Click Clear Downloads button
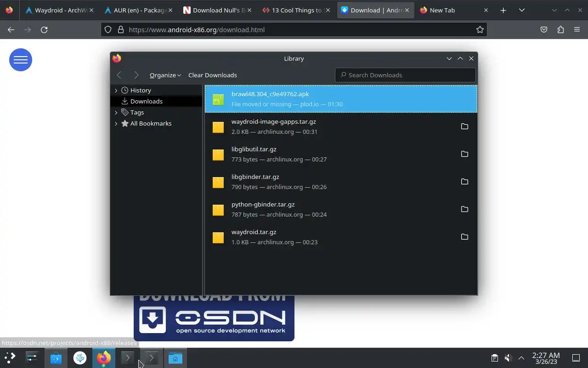Screen dimensions: 588x368 [x=213, y=75]
